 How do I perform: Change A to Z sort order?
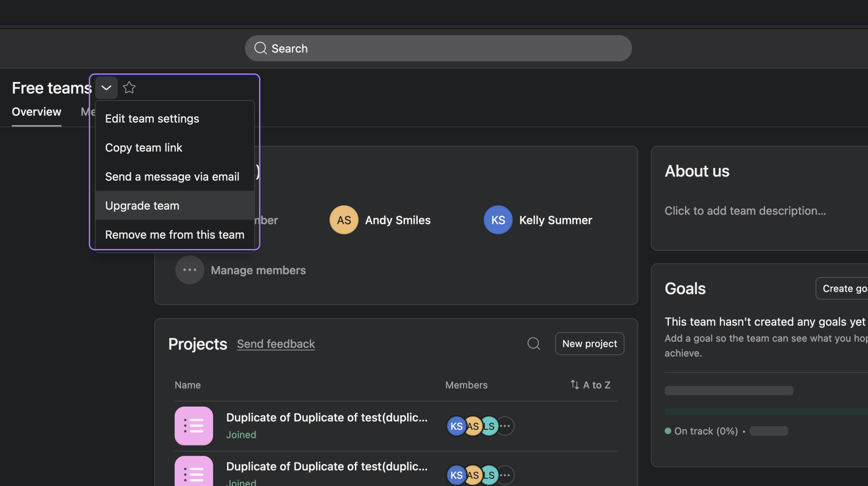pyautogui.click(x=590, y=385)
